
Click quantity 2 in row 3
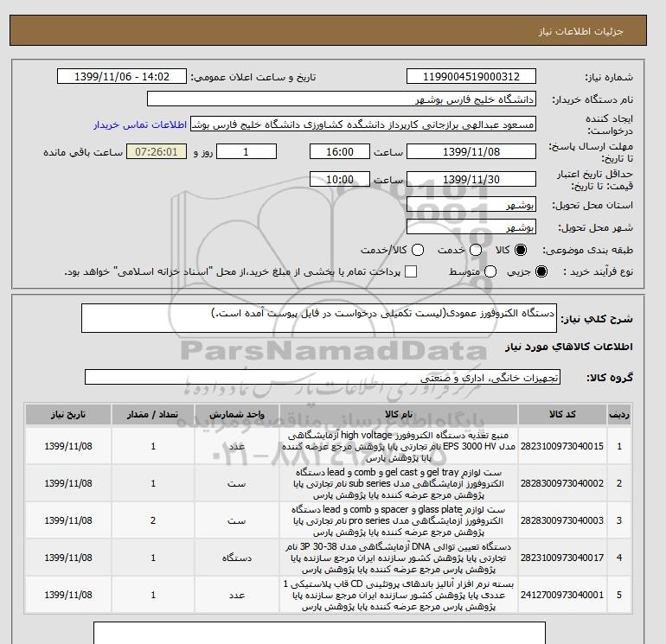[x=153, y=520]
